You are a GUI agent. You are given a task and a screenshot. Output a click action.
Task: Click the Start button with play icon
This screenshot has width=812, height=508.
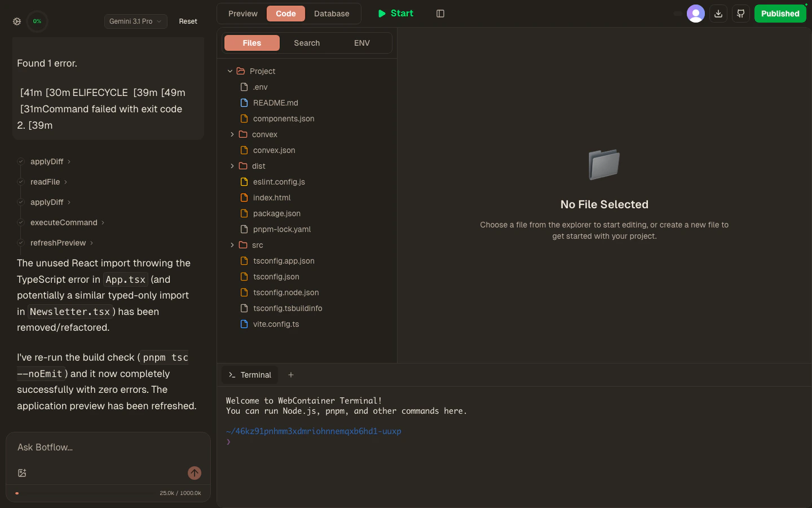click(x=396, y=14)
